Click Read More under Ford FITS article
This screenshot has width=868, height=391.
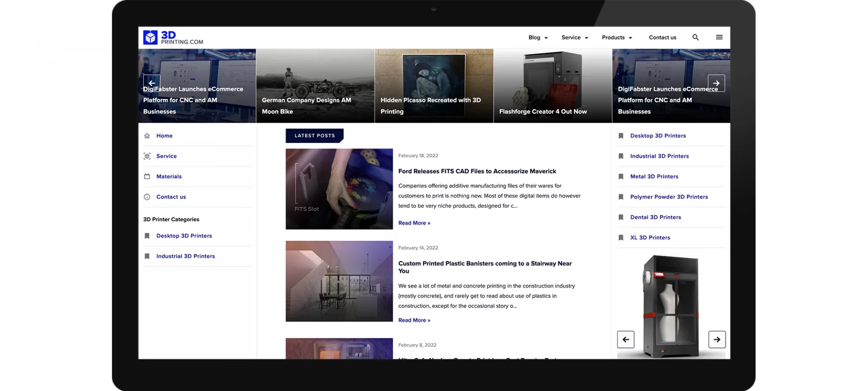(x=414, y=223)
